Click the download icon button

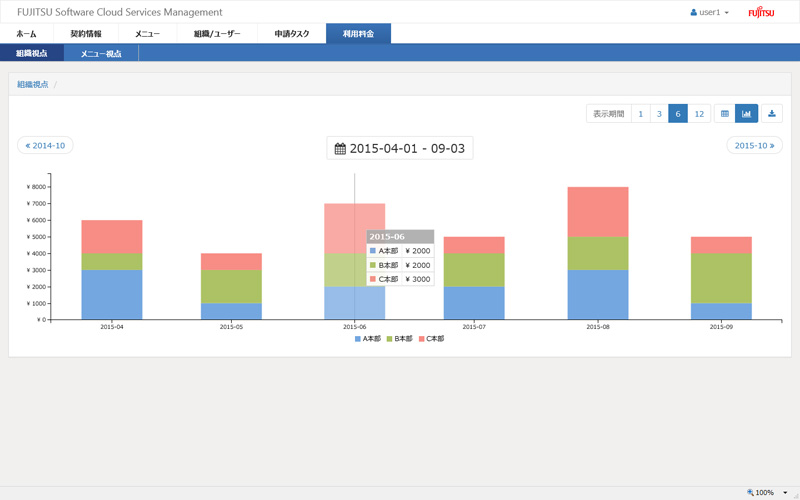point(772,114)
